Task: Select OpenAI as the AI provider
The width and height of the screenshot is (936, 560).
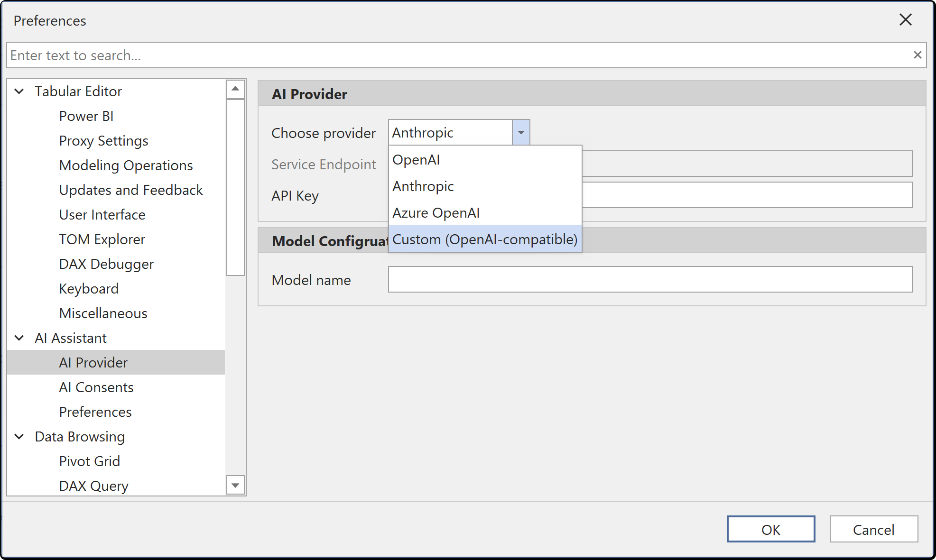Action: tap(415, 160)
